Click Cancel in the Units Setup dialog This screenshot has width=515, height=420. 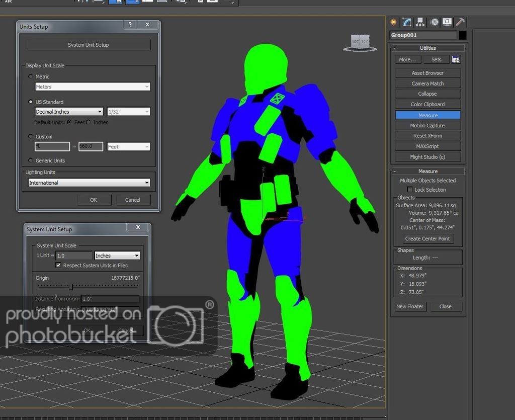[133, 200]
